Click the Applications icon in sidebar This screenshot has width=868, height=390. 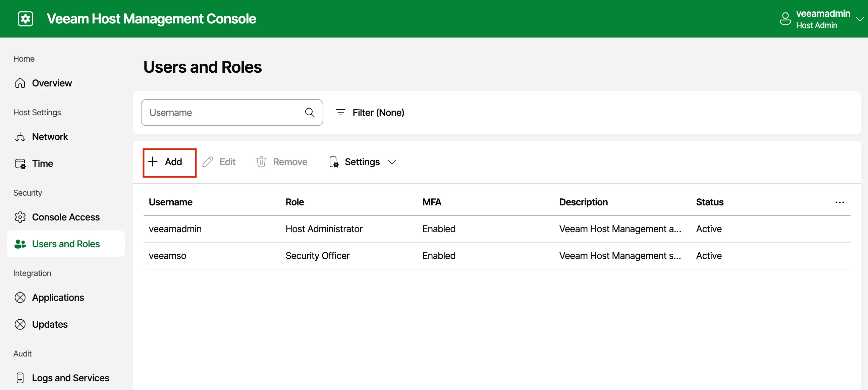20,298
